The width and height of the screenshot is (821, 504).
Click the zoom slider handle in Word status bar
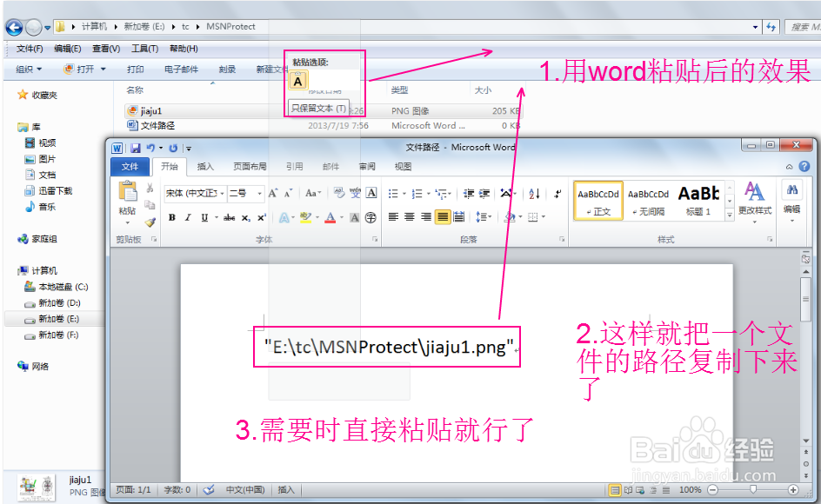(x=753, y=490)
